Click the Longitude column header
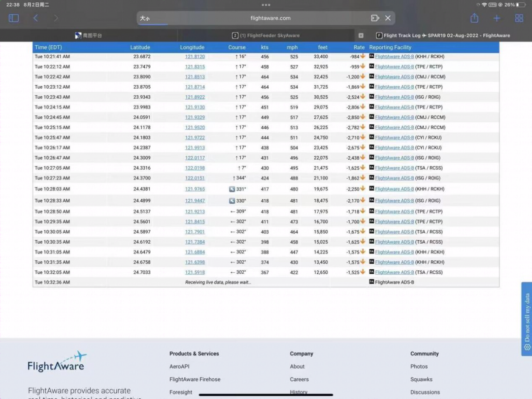The image size is (532, 399). click(x=192, y=47)
